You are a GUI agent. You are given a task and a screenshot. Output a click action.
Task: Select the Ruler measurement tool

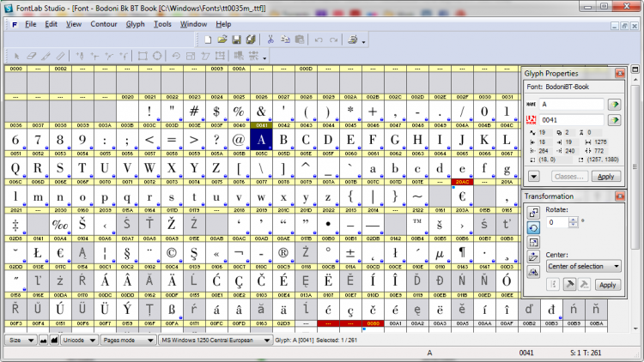[60, 56]
